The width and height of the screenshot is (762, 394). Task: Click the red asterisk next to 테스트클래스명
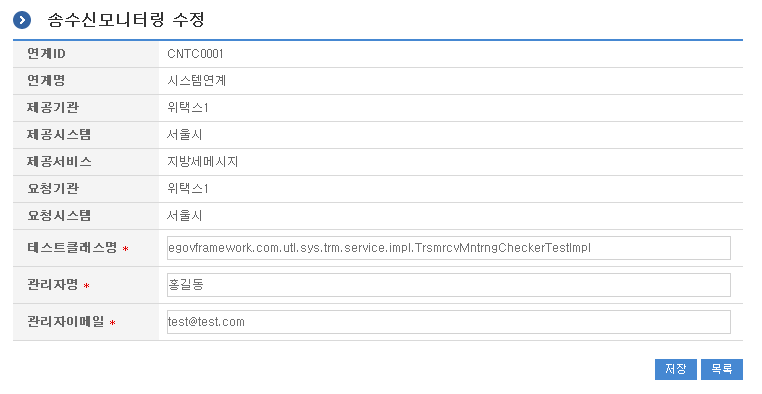click(125, 249)
